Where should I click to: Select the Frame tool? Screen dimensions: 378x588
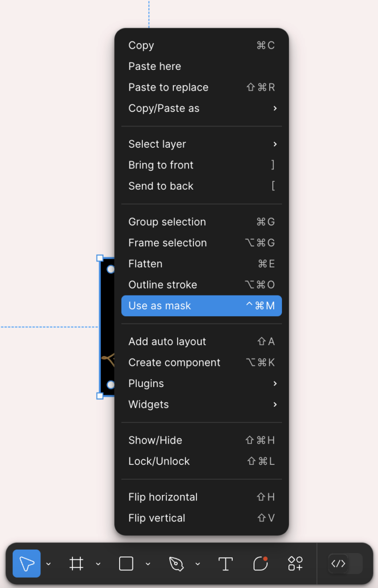pos(76,563)
